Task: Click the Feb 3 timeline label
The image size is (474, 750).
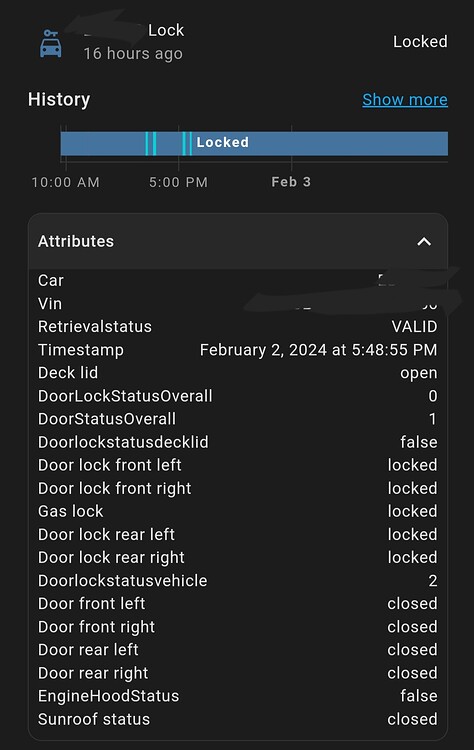Action: 291,182
